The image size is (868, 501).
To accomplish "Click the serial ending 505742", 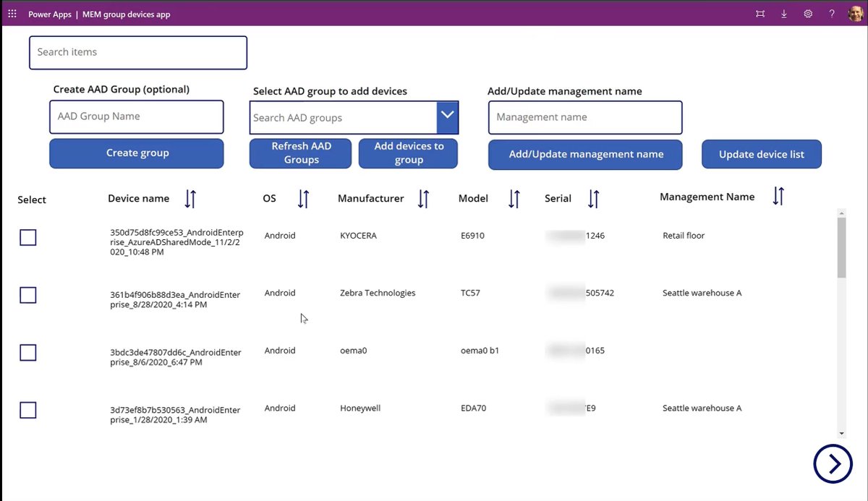I will click(582, 293).
